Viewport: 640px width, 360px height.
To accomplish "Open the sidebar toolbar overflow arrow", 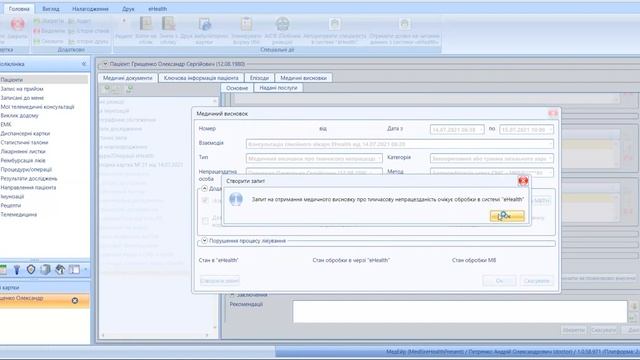I will point(85,269).
